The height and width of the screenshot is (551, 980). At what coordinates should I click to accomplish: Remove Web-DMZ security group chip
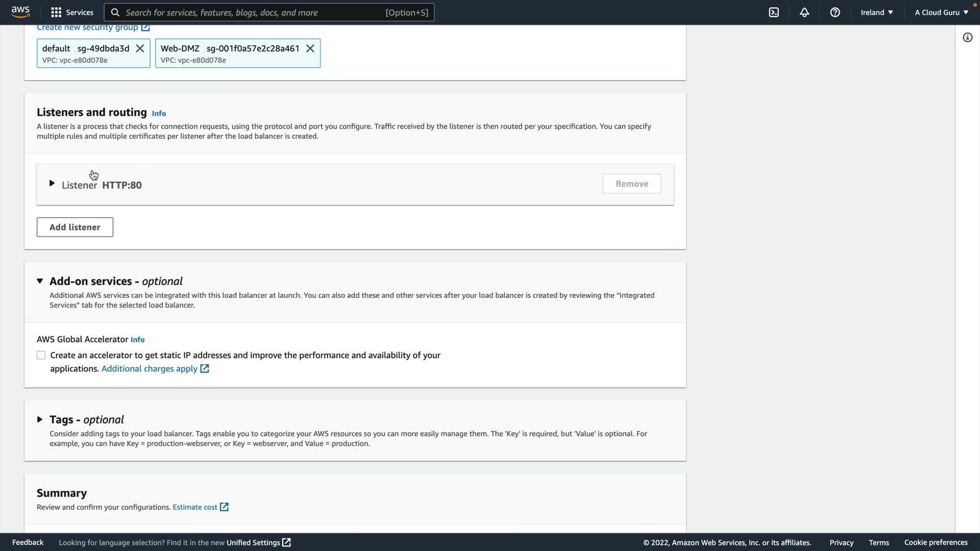click(x=310, y=48)
